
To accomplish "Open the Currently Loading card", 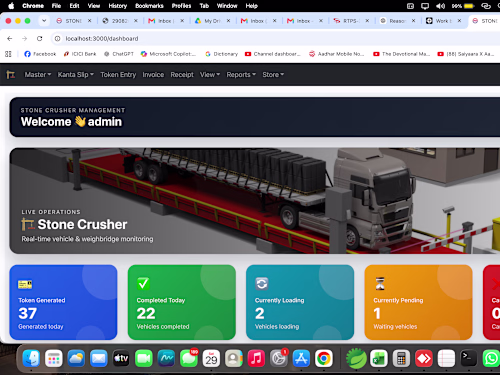I will [x=300, y=302].
